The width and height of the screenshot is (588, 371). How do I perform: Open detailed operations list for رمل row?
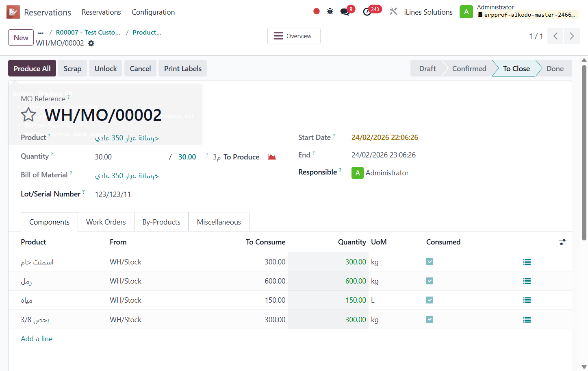pos(527,281)
